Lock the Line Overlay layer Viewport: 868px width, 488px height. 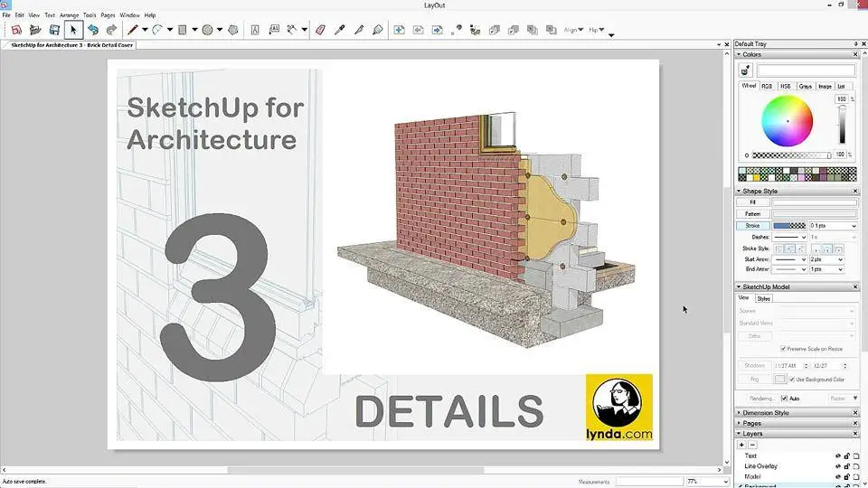pos(847,466)
